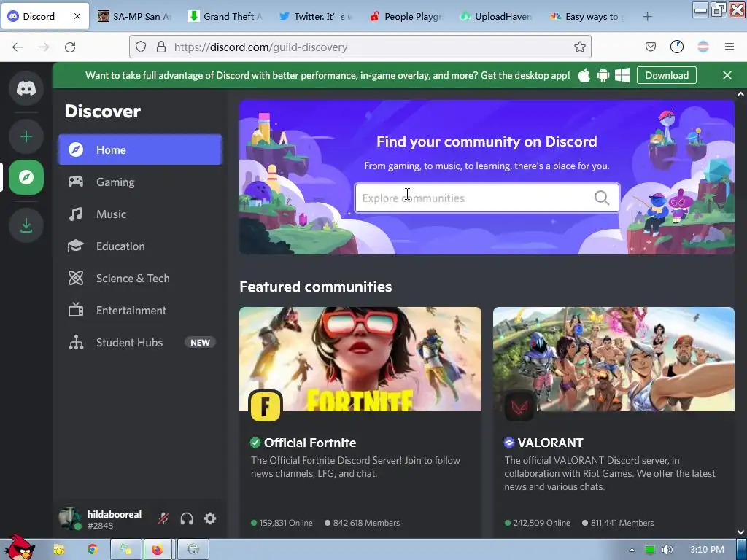Click the Explore communities search field
This screenshot has width=747, height=560.
(487, 198)
